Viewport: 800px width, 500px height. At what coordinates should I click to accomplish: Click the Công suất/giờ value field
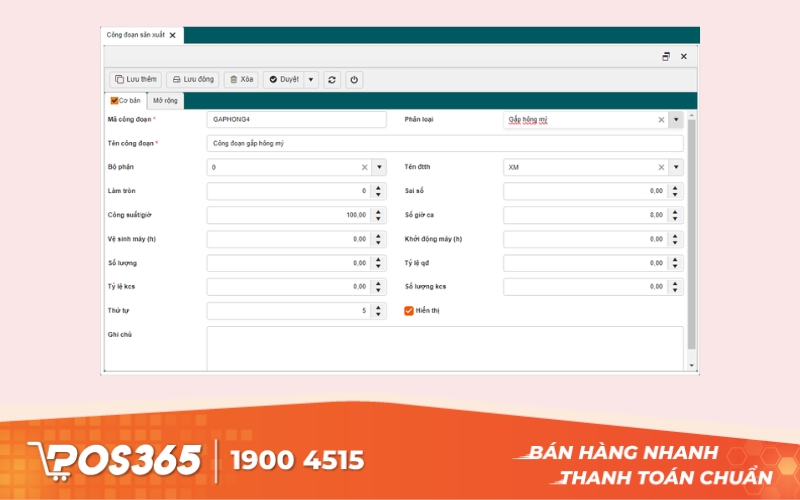tap(289, 215)
